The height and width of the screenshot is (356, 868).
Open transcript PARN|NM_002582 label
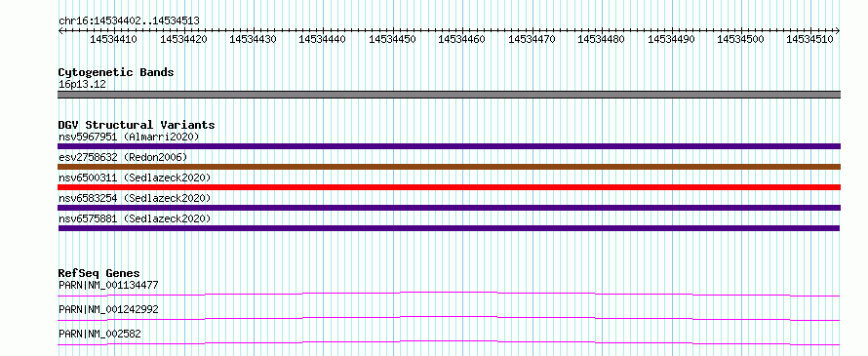tap(99, 334)
